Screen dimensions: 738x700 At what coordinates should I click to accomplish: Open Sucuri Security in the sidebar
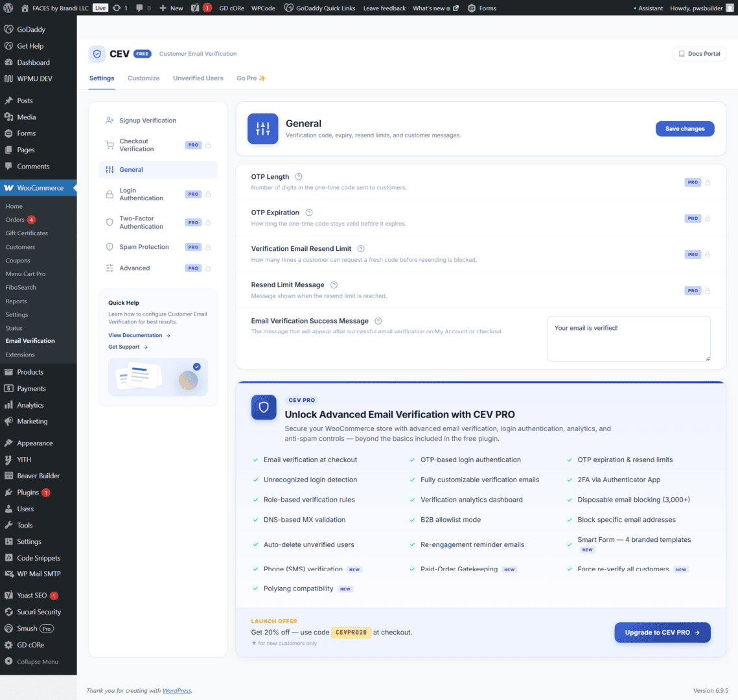point(38,612)
